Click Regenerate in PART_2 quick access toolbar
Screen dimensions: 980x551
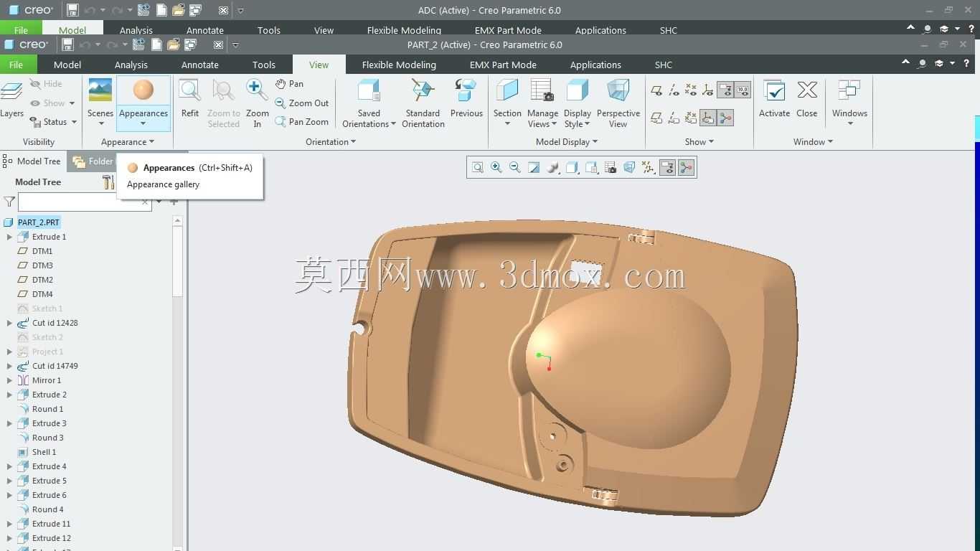[138, 44]
